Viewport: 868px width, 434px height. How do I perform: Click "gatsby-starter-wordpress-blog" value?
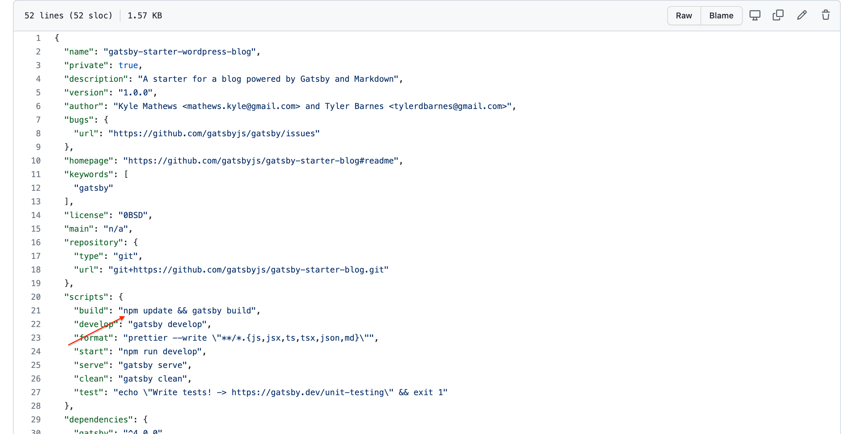(x=180, y=52)
